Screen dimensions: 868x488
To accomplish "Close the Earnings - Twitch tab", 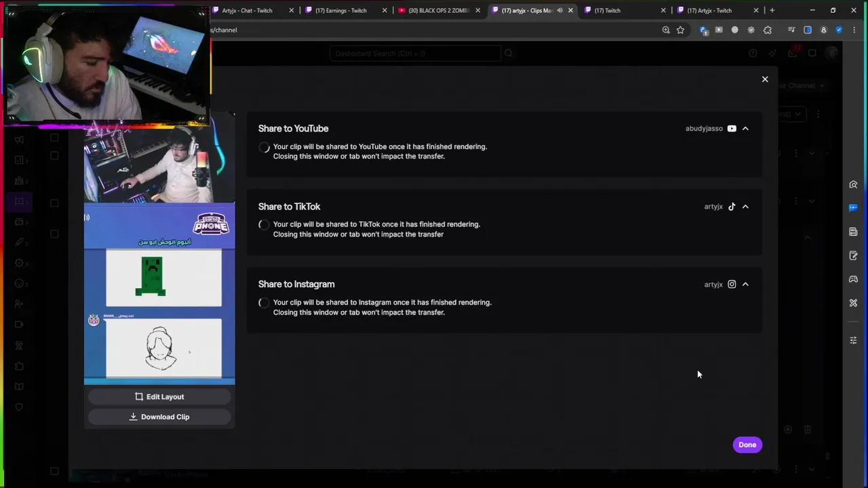I will (384, 10).
